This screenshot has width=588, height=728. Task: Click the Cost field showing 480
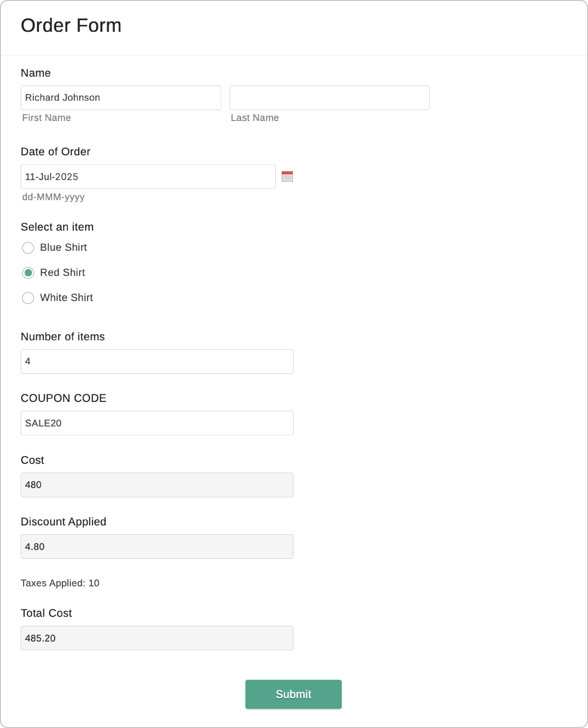(x=157, y=485)
